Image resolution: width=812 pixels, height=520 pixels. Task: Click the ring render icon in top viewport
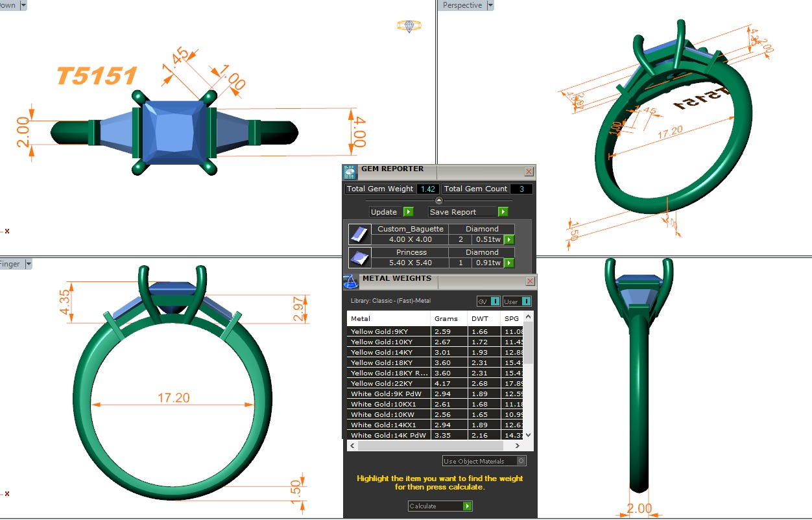pyautogui.click(x=409, y=26)
